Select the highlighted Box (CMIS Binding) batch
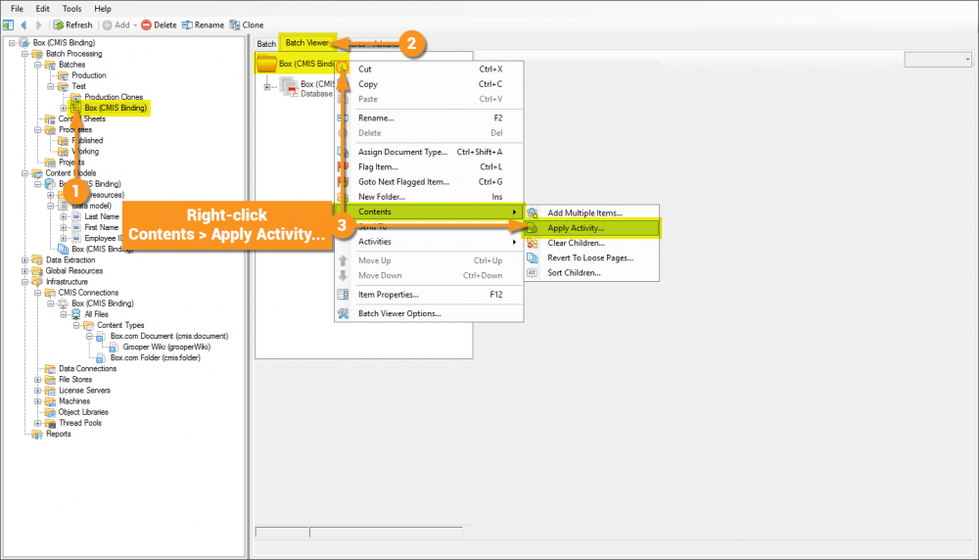Viewport: 979px width, 560px height. point(117,108)
